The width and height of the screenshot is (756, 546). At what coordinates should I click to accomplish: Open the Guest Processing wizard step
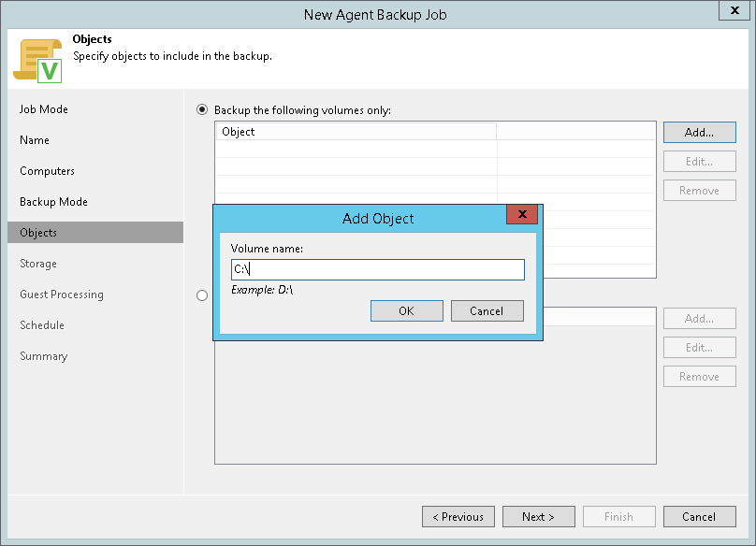[x=62, y=295]
